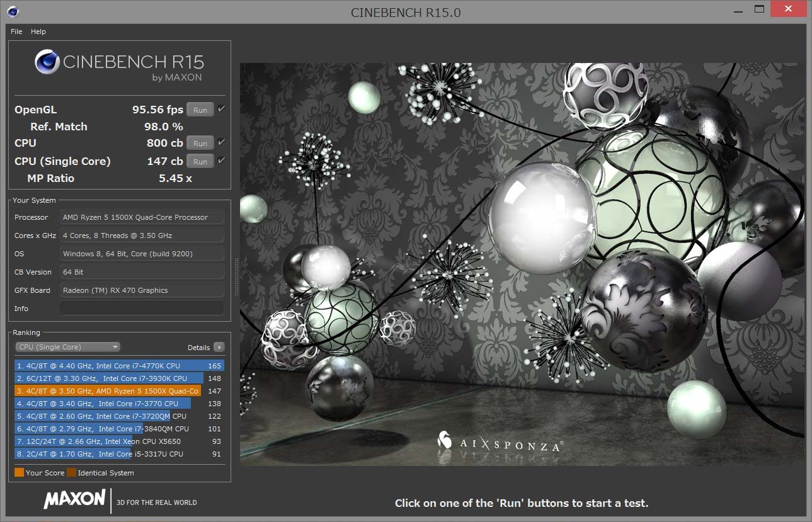Click the empty Info input field

click(142, 308)
